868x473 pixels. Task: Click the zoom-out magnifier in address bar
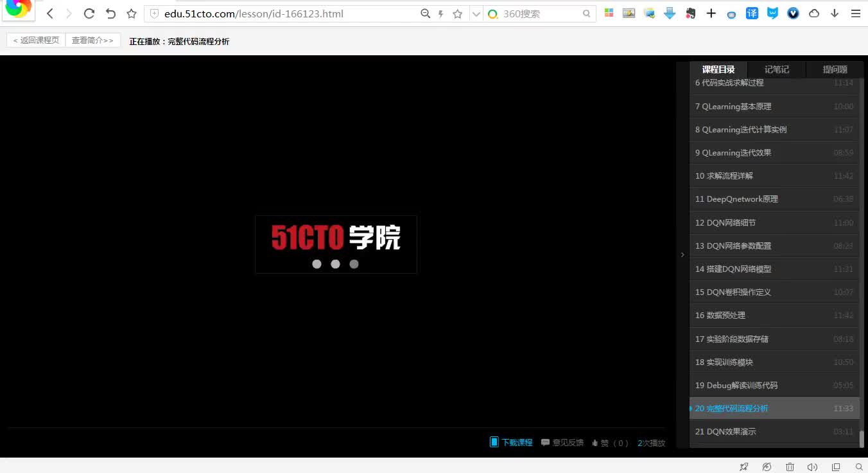(425, 13)
